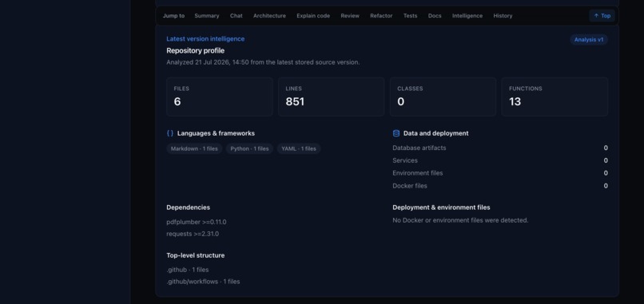644x304 pixels.
Task: Click the database Data and deployment icon
Action: (x=396, y=133)
